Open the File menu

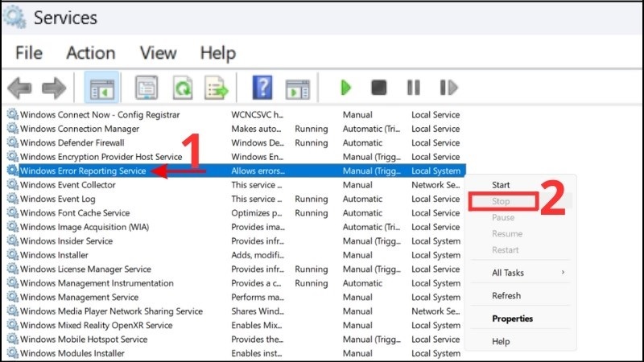[x=29, y=53]
